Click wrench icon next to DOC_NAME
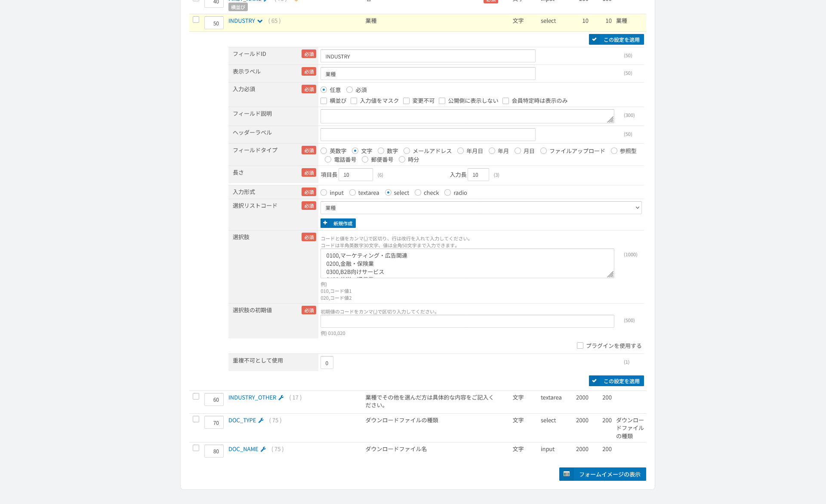The height and width of the screenshot is (504, 826). (263, 449)
